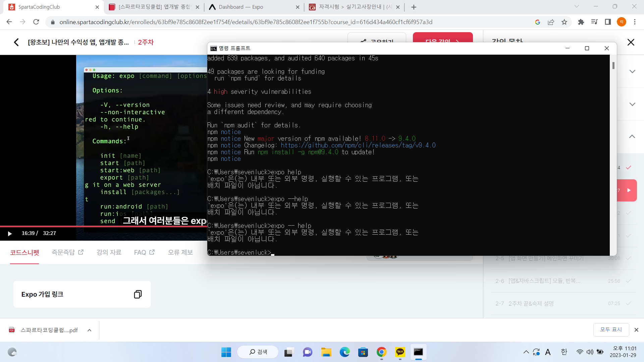
Task: Open the FAQ tab
Action: click(x=144, y=252)
